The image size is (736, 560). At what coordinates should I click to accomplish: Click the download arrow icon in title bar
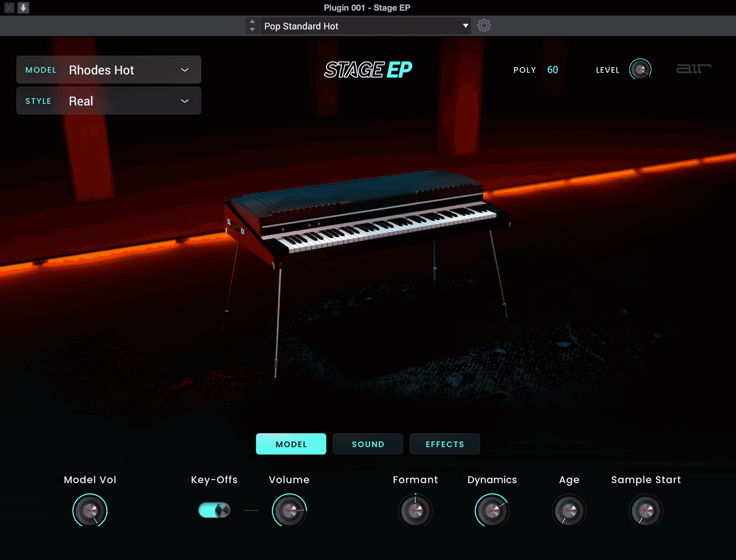click(x=23, y=8)
